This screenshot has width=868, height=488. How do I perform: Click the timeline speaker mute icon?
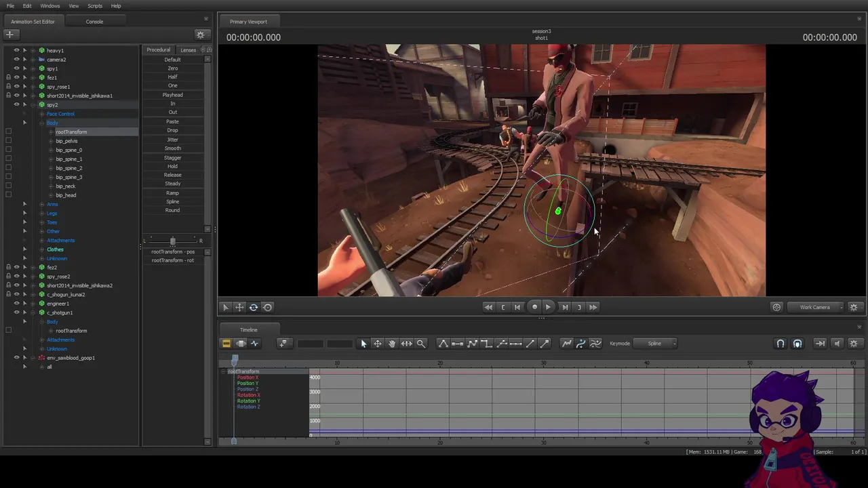click(837, 344)
